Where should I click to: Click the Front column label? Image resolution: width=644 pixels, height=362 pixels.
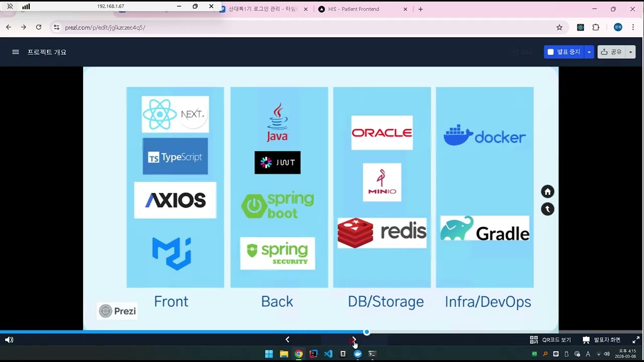171,301
